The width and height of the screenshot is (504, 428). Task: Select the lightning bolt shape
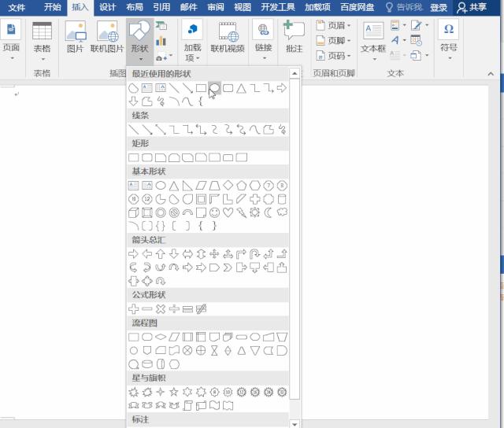tap(242, 212)
